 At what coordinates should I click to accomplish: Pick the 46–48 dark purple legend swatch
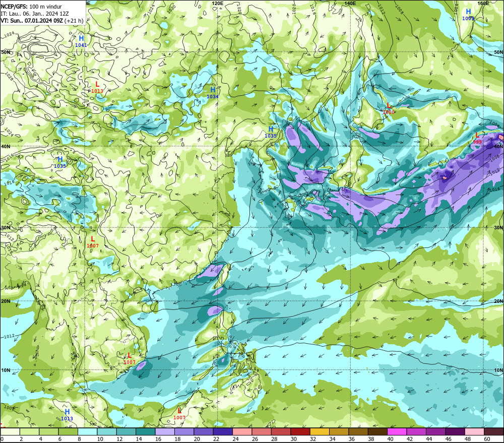pos(455,431)
